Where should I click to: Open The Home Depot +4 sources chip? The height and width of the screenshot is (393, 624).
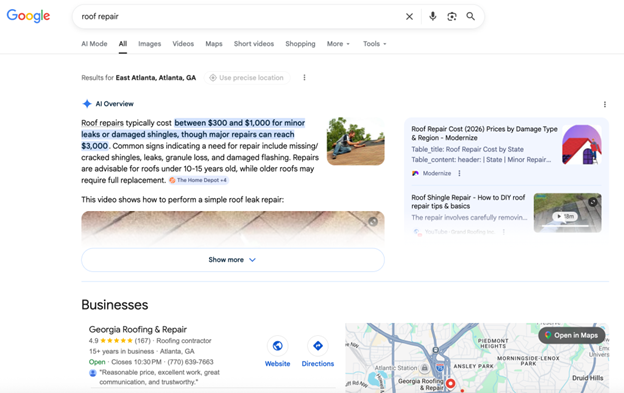pos(198,180)
